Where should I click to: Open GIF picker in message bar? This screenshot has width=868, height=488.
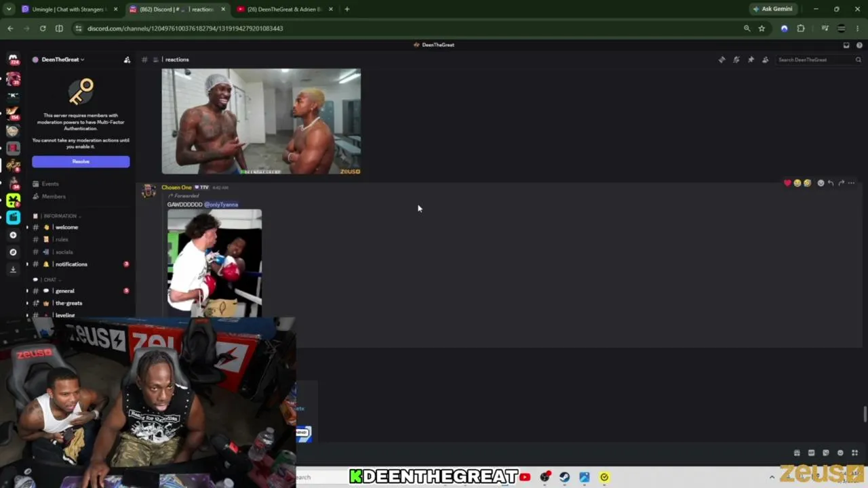click(811, 453)
